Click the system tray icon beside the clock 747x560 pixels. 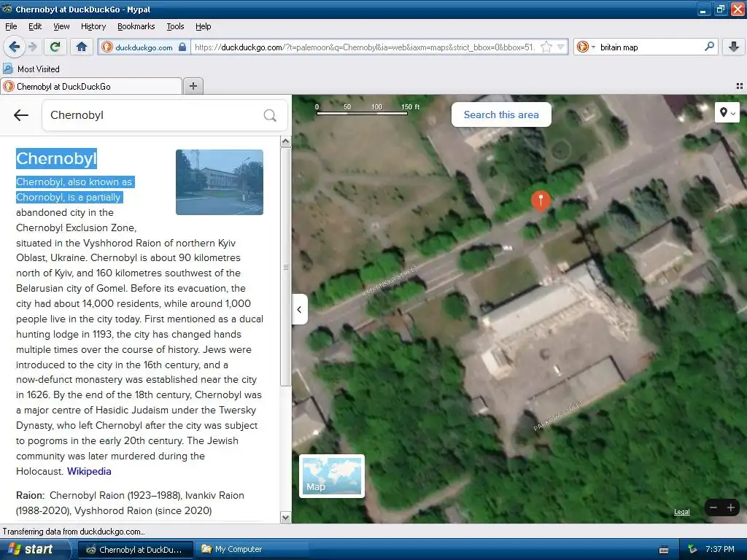(693, 549)
